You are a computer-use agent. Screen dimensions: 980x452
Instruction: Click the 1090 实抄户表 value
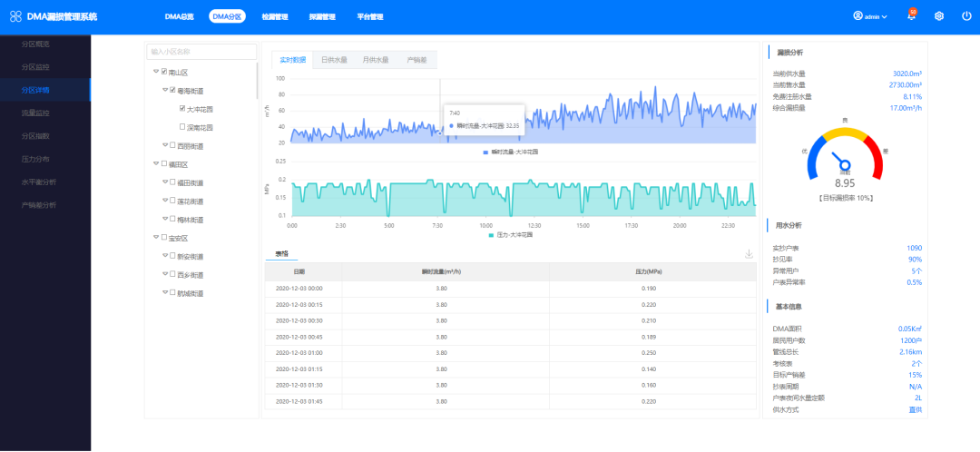pyautogui.click(x=915, y=248)
